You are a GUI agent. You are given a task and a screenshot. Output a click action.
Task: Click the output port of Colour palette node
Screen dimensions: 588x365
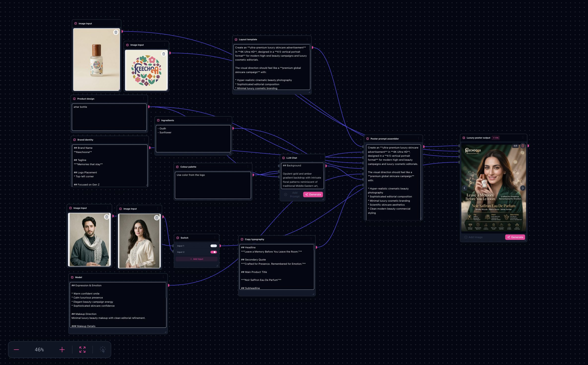253,175
